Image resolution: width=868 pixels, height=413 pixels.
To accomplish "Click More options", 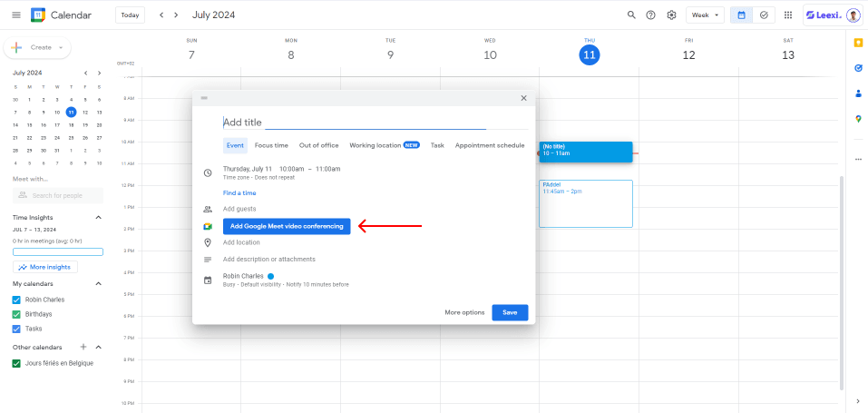I will click(x=464, y=312).
